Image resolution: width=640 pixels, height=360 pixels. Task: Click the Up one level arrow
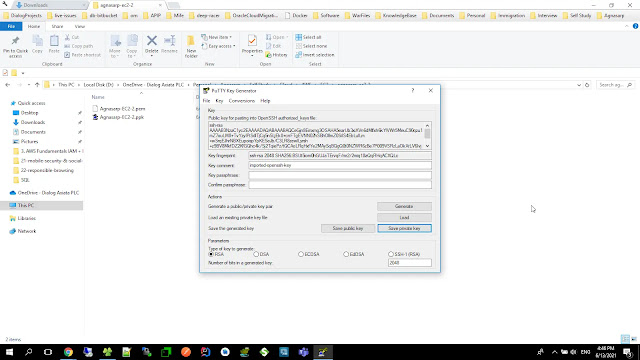pyautogui.click(x=37, y=85)
